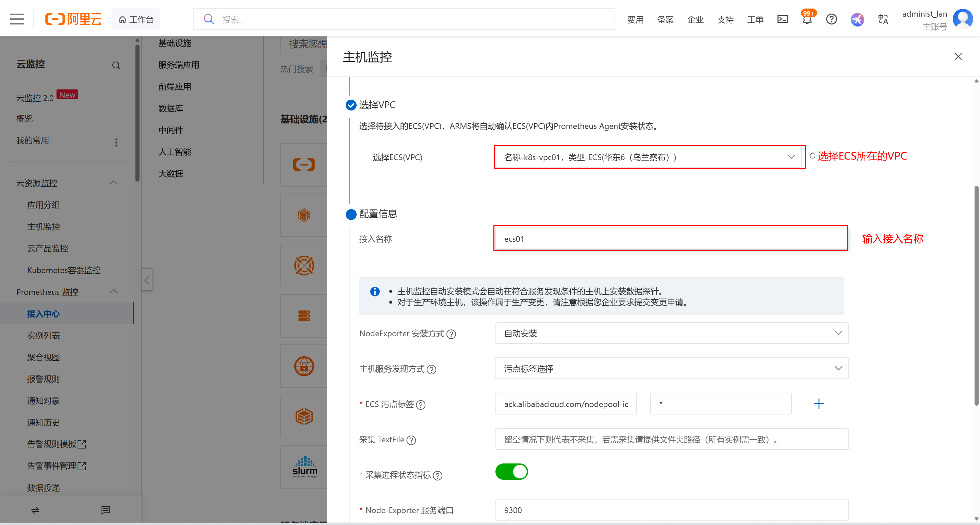The image size is (980, 525).
Task: Open the 费用 menu
Action: click(x=635, y=19)
